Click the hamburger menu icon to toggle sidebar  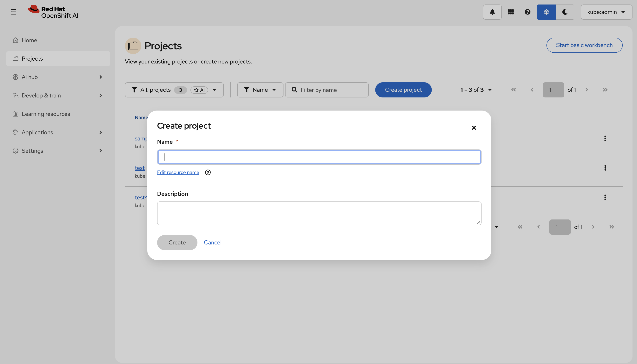(x=14, y=12)
